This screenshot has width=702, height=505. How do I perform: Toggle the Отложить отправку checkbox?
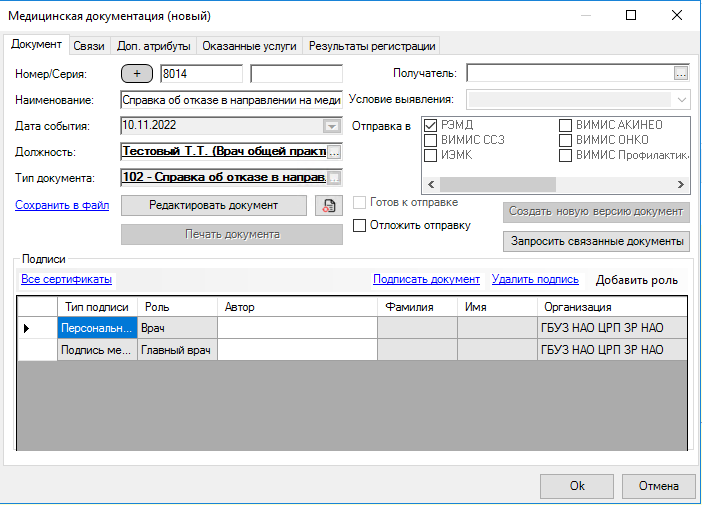360,226
